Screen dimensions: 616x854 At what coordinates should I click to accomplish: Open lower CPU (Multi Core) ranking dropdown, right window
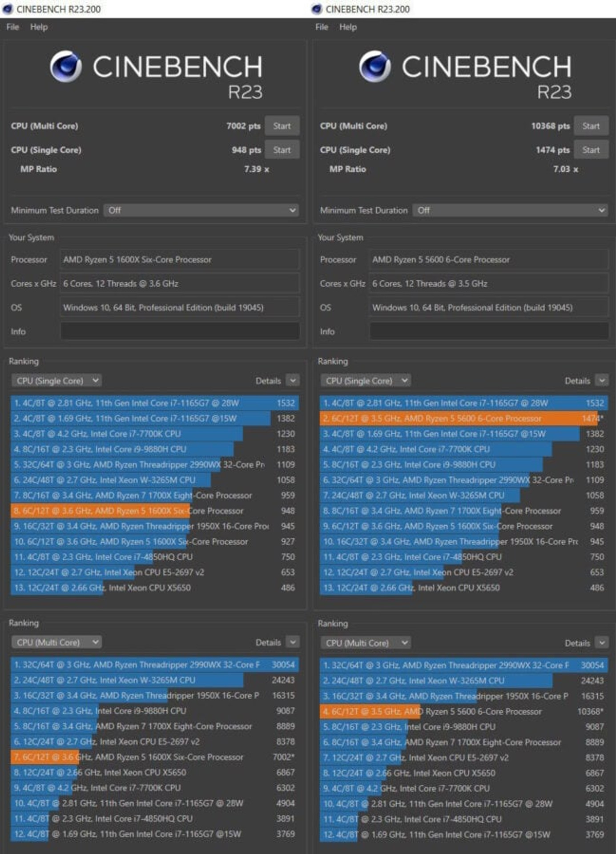click(366, 643)
